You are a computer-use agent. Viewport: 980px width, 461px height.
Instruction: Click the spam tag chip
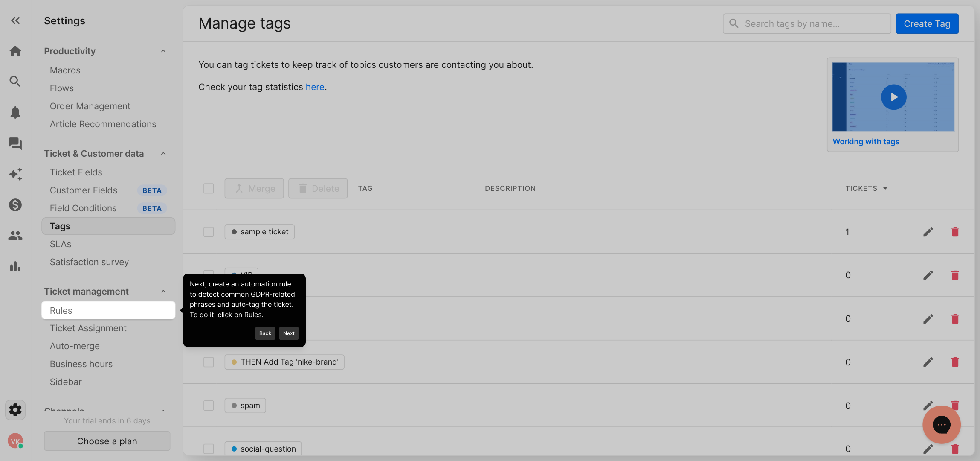245,406
